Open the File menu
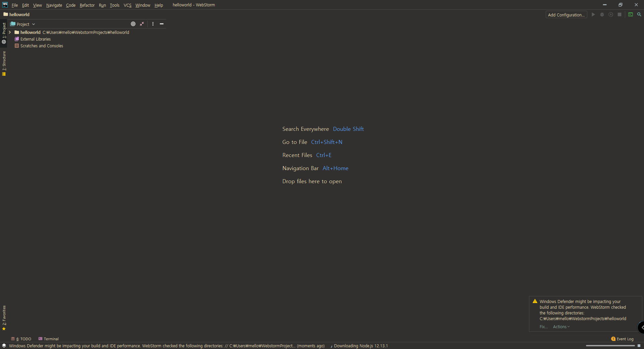The width and height of the screenshot is (644, 349). point(15,5)
